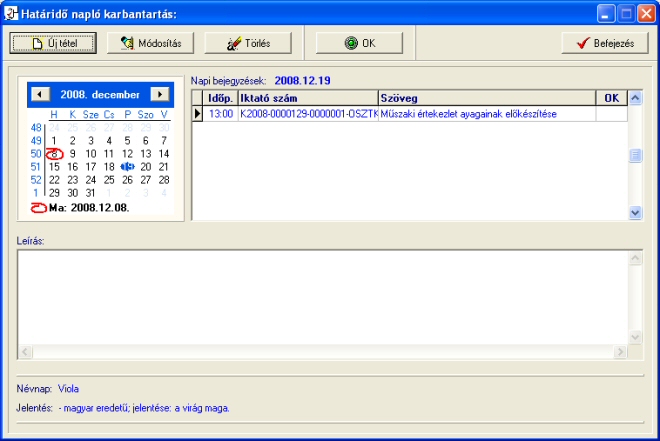Click OK cell of the 13:00 entry
The height and width of the screenshot is (441, 660).
[612, 114]
